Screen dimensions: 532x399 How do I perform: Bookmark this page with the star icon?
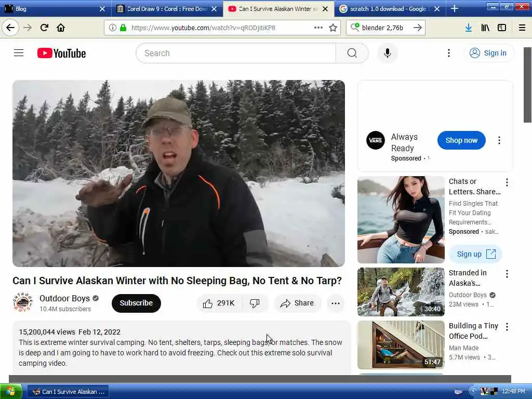click(x=333, y=28)
